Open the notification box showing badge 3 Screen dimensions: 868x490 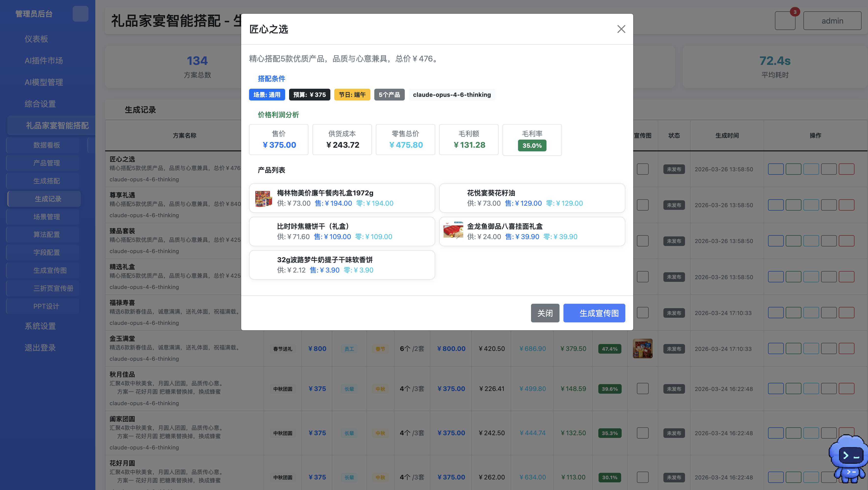coord(785,21)
